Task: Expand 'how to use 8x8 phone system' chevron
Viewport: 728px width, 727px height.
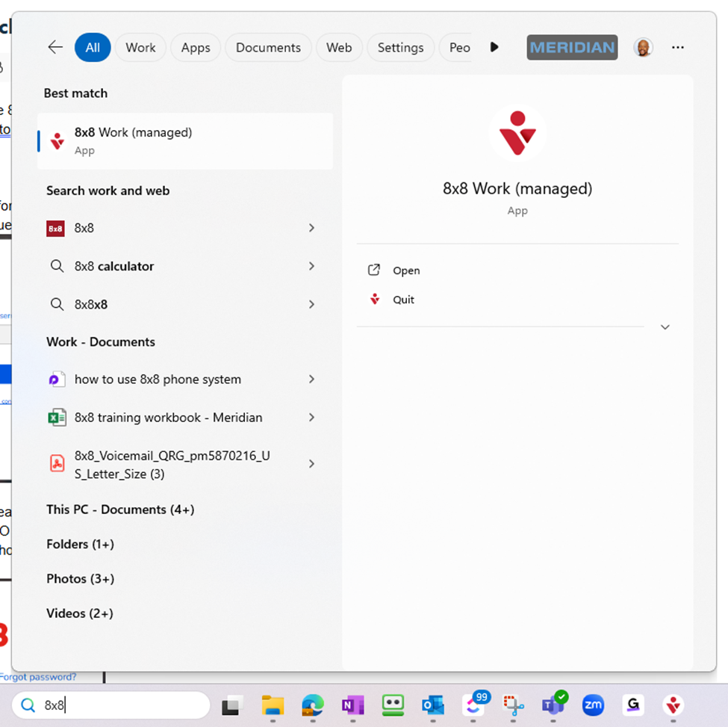Action: (x=311, y=379)
